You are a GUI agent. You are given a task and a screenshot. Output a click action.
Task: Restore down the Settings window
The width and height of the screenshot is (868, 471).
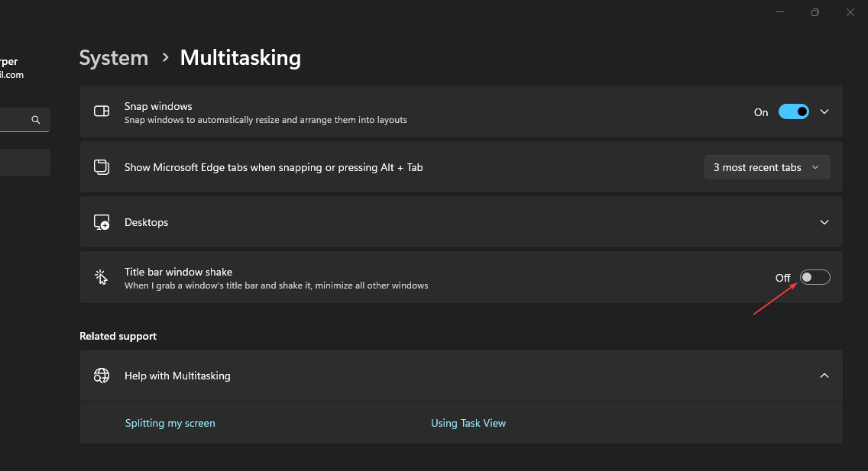click(815, 12)
